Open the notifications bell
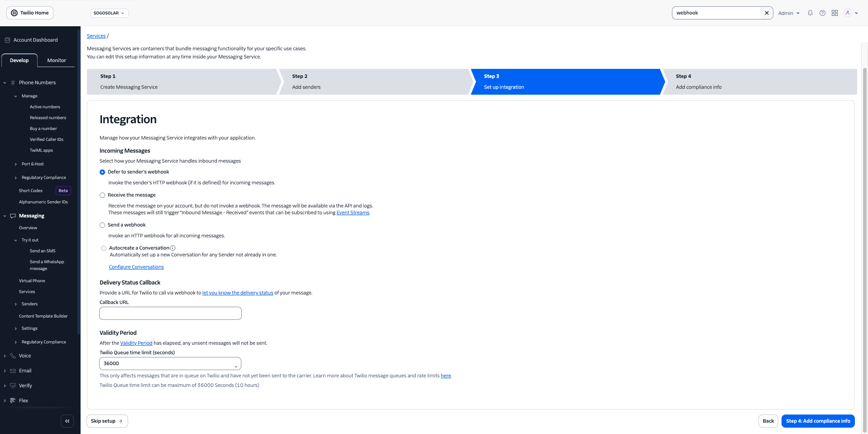This screenshot has height=434, width=868. click(810, 13)
